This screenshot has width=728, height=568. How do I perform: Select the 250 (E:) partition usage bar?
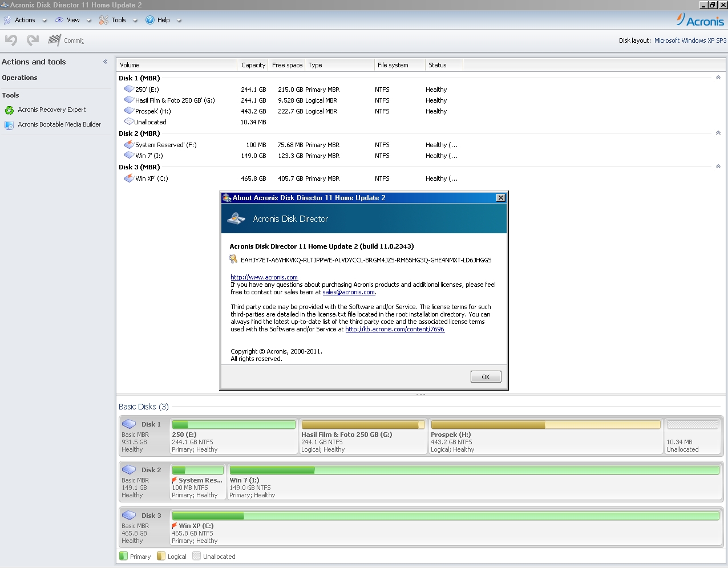[234, 424]
